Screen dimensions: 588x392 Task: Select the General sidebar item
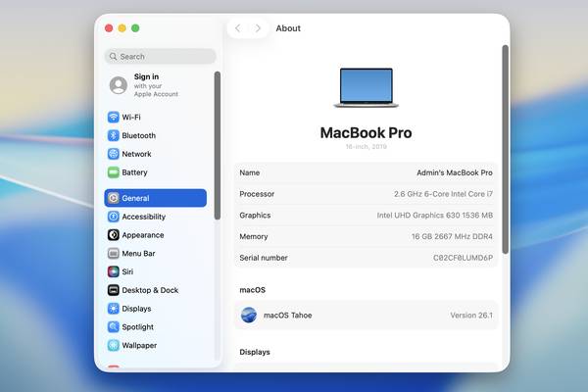coord(156,198)
